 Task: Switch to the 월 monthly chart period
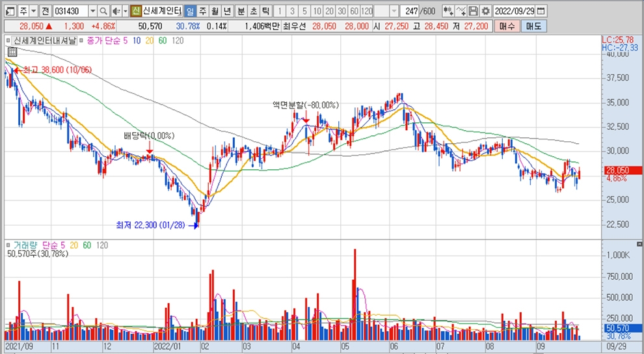[x=215, y=10]
